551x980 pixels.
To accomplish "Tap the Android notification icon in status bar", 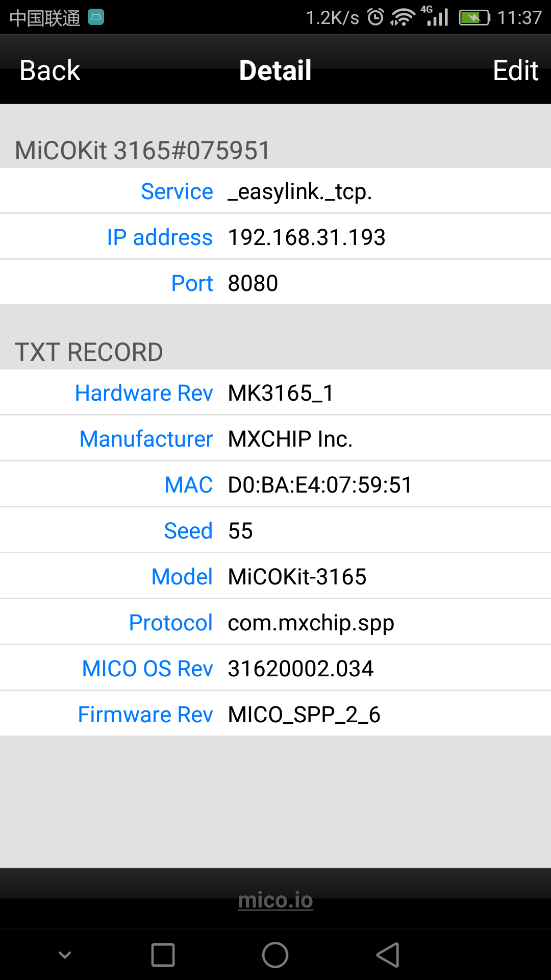I will 96,17.
